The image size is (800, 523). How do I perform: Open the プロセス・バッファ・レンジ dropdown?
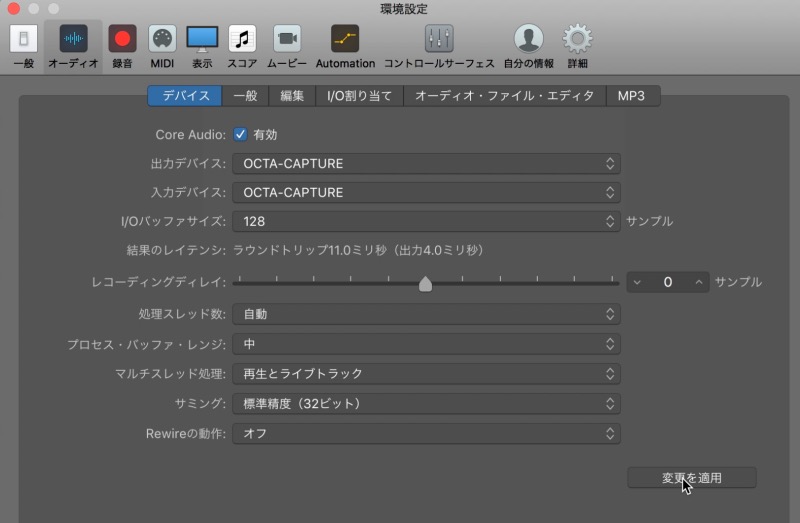tap(427, 344)
